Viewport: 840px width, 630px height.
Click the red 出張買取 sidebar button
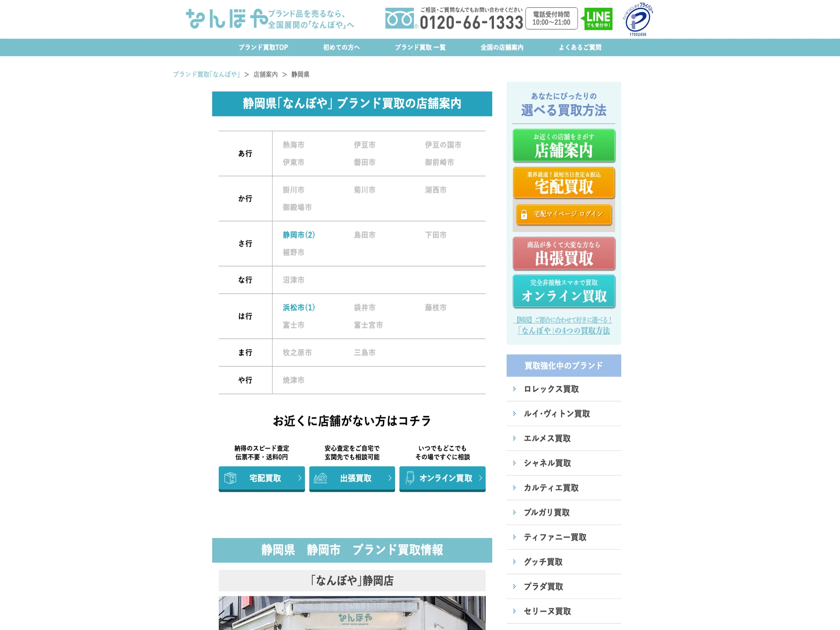coord(563,254)
